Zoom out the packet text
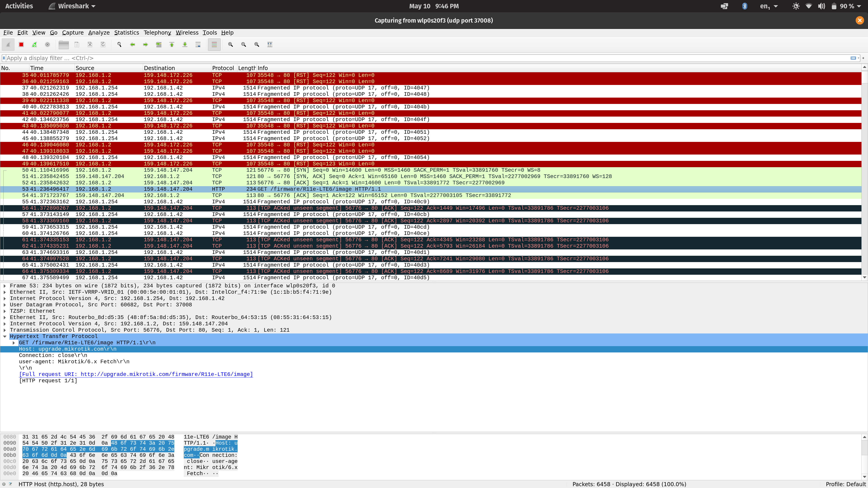The width and height of the screenshot is (868, 488). coord(244,45)
